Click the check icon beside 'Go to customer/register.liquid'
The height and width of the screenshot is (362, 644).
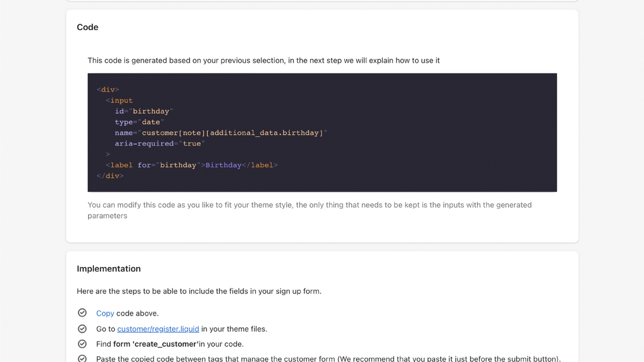coord(82,328)
